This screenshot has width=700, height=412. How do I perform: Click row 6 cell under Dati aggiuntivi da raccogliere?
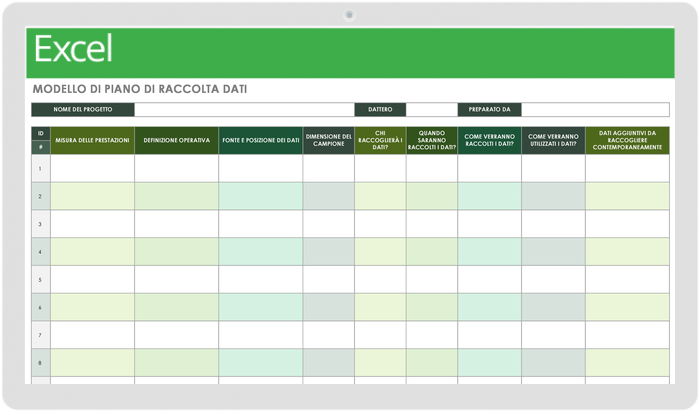(627, 307)
